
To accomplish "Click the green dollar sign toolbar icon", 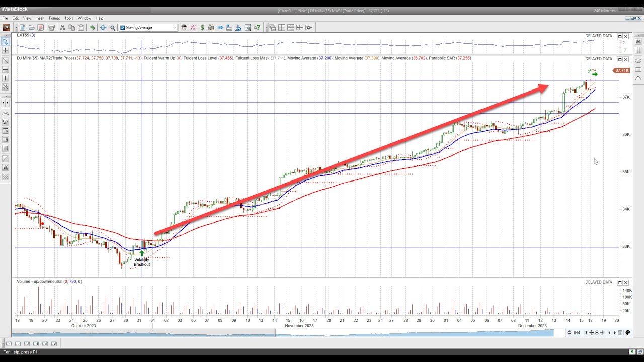I will click(x=202, y=28).
